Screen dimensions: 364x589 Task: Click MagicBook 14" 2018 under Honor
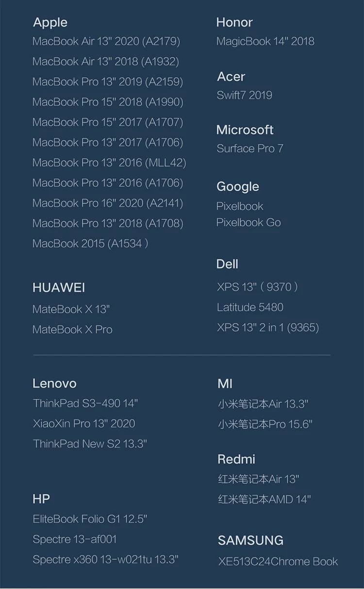pyautogui.click(x=265, y=41)
